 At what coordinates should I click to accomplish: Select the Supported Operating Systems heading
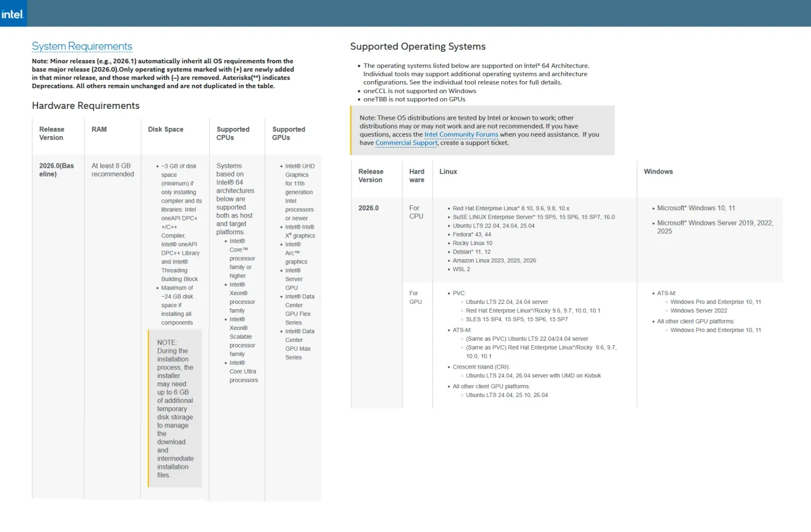tap(418, 46)
